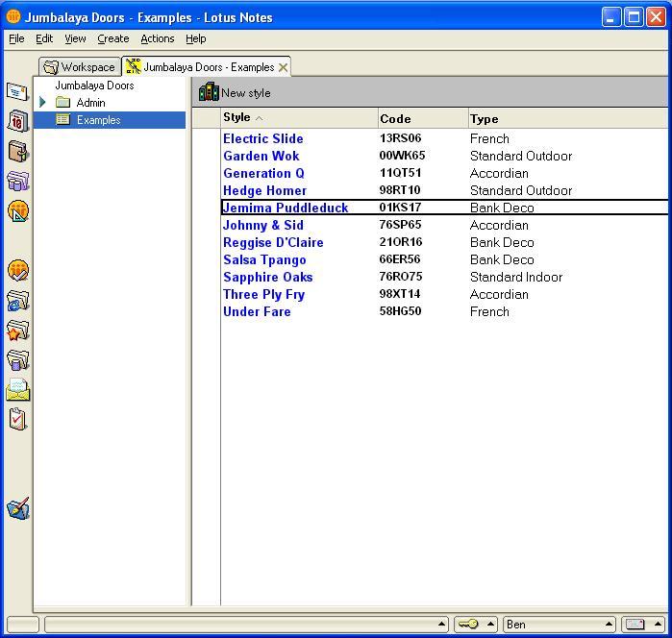The width and height of the screenshot is (672, 638).
Task: Click the Code column header
Action: [x=395, y=119]
